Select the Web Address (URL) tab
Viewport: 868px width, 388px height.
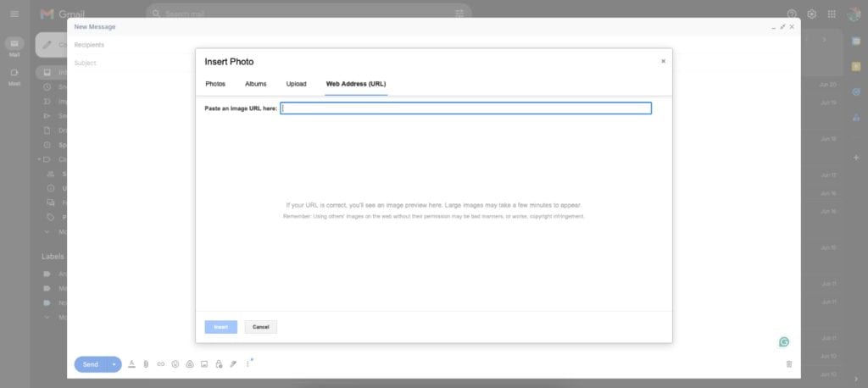356,84
